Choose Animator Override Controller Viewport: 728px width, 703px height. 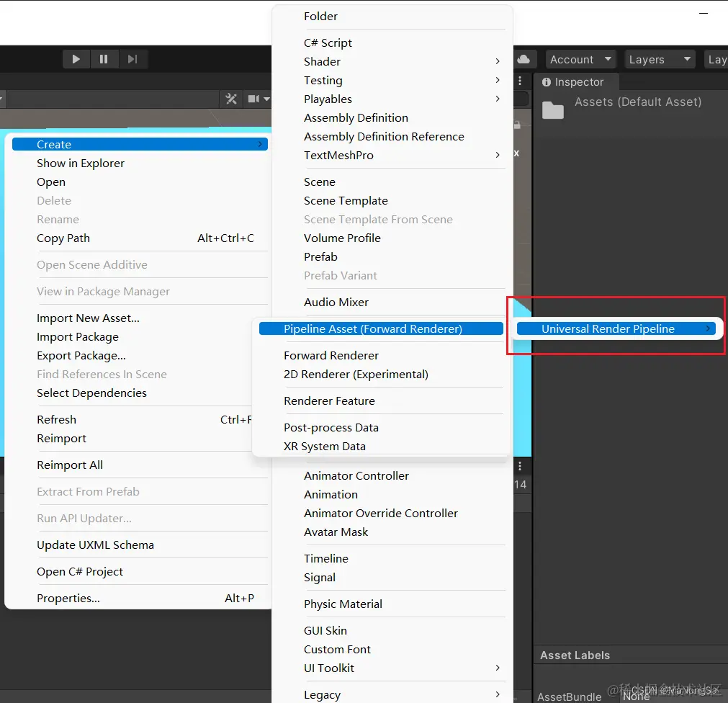click(x=392, y=514)
